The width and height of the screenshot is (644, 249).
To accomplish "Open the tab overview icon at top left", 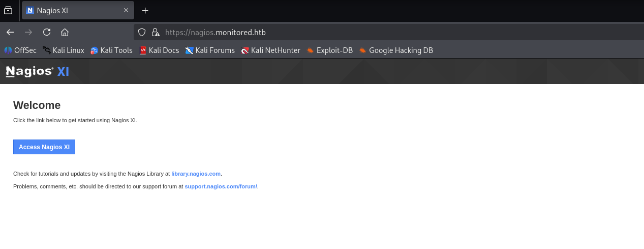I will tap(8, 10).
